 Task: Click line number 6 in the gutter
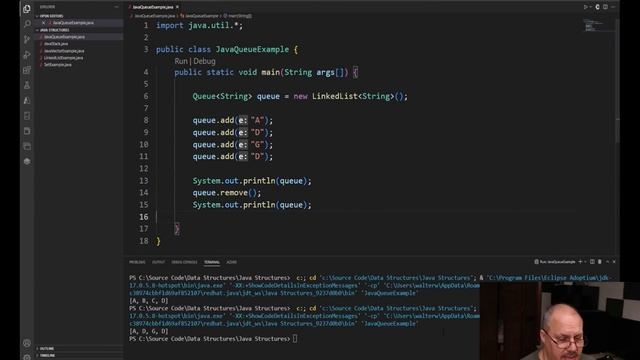[x=146, y=96]
